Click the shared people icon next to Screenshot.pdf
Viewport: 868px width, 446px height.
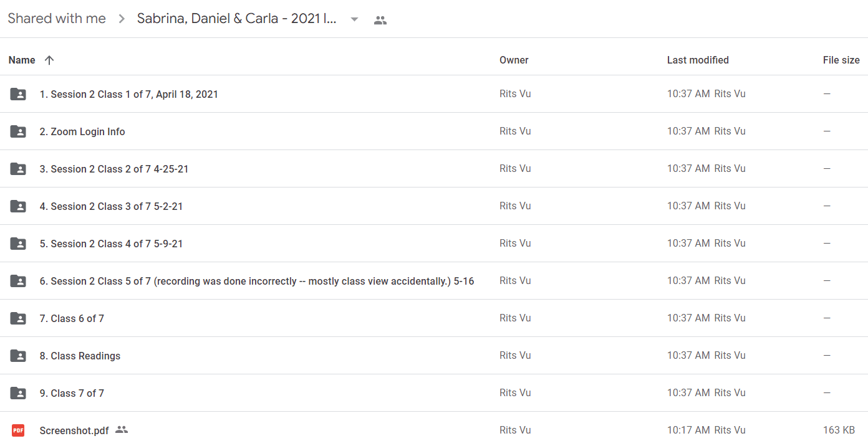point(122,430)
